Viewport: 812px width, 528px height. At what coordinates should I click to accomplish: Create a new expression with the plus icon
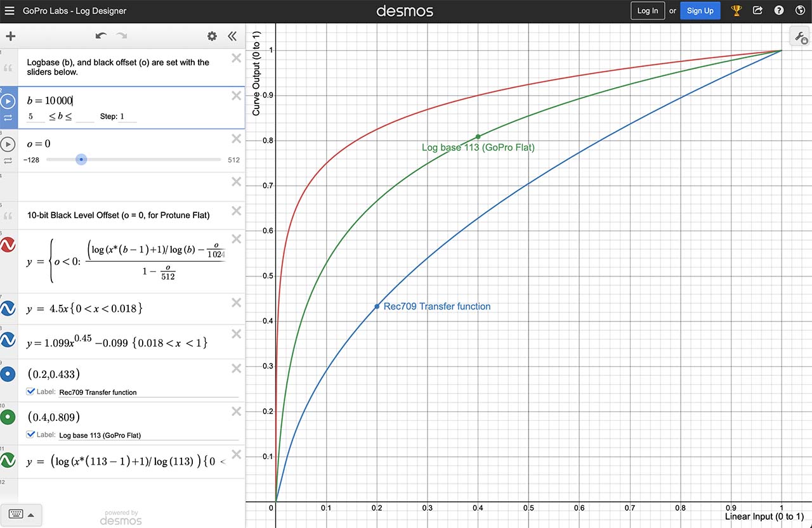[x=10, y=36]
